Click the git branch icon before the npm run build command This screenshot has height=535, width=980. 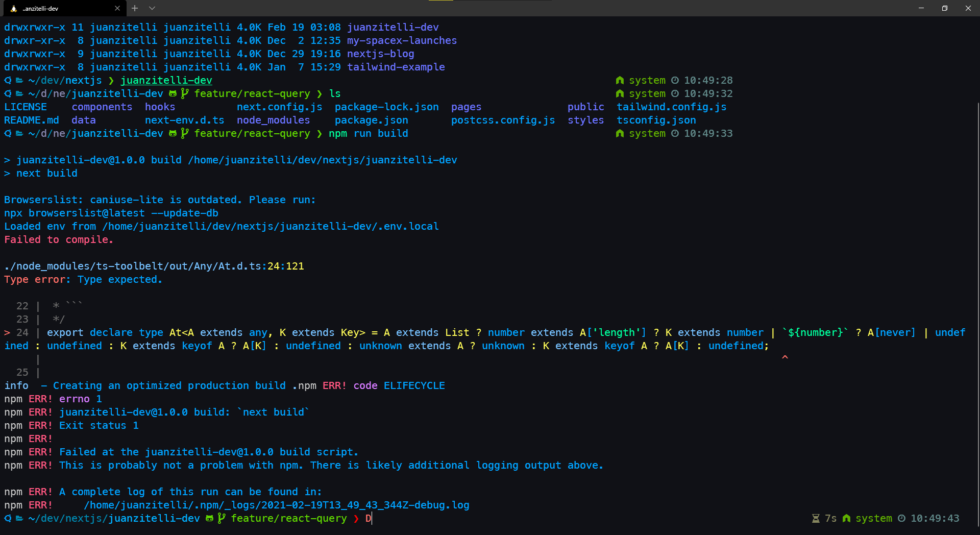184,133
